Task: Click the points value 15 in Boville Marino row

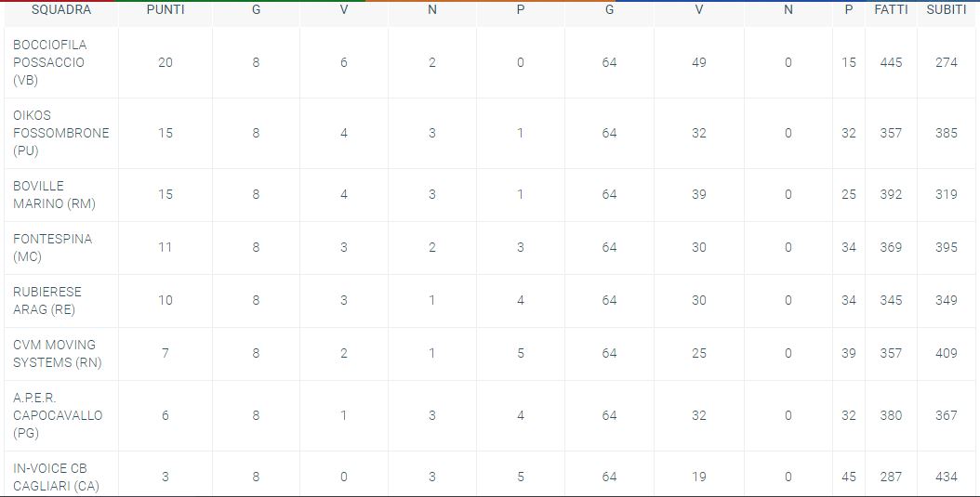Action: (166, 194)
